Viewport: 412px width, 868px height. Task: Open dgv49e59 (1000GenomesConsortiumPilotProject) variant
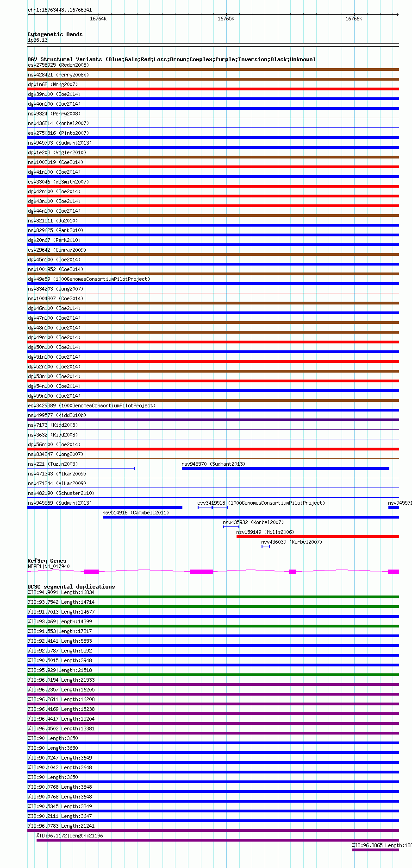(x=89, y=279)
